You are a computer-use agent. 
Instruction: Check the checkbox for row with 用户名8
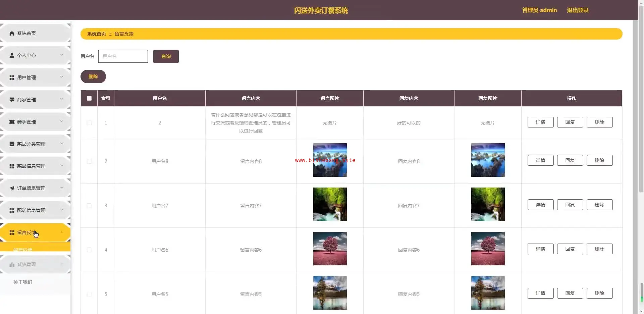[x=89, y=161]
